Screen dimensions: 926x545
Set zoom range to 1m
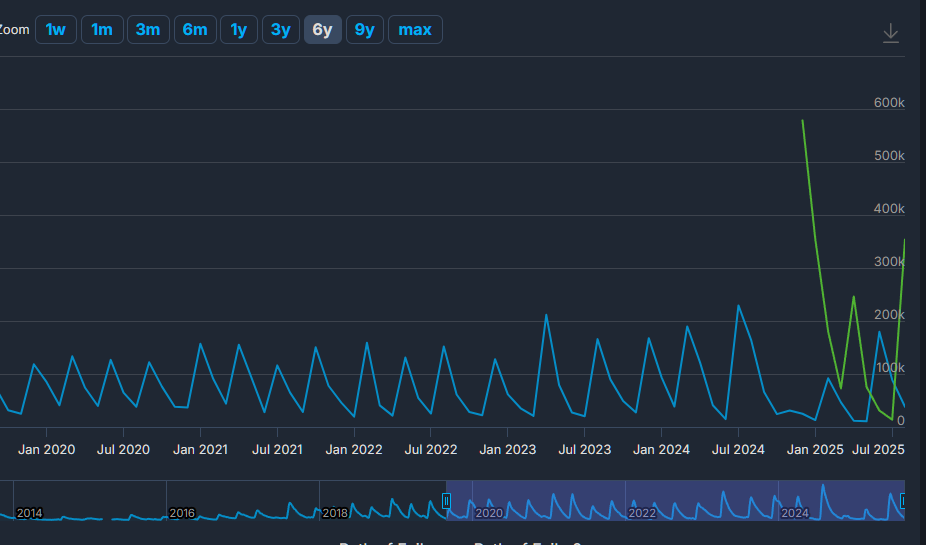tap(102, 30)
